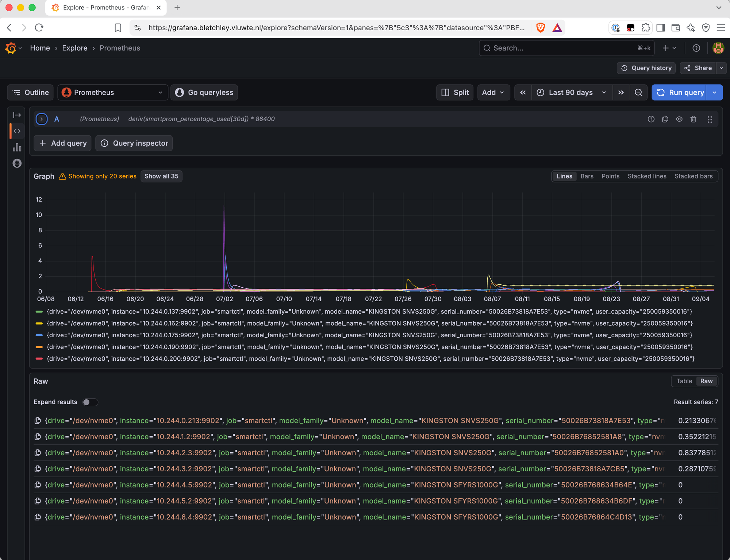
Task: Switch results view to Raw
Action: pos(706,381)
